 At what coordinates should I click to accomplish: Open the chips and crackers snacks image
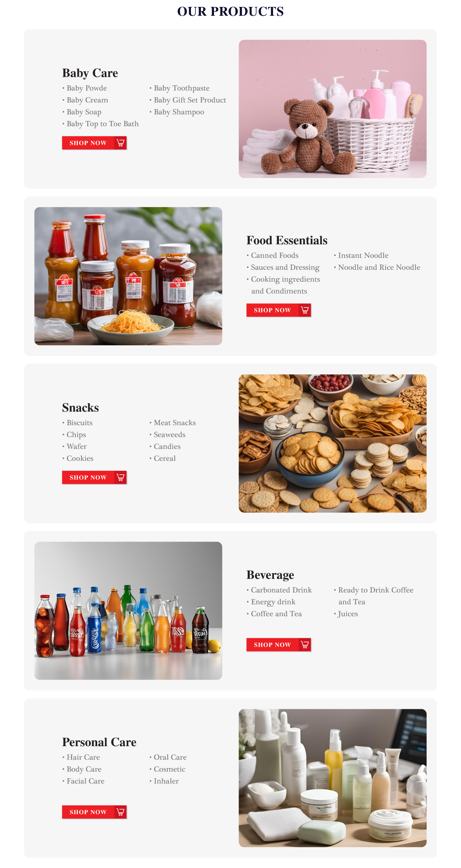click(333, 443)
